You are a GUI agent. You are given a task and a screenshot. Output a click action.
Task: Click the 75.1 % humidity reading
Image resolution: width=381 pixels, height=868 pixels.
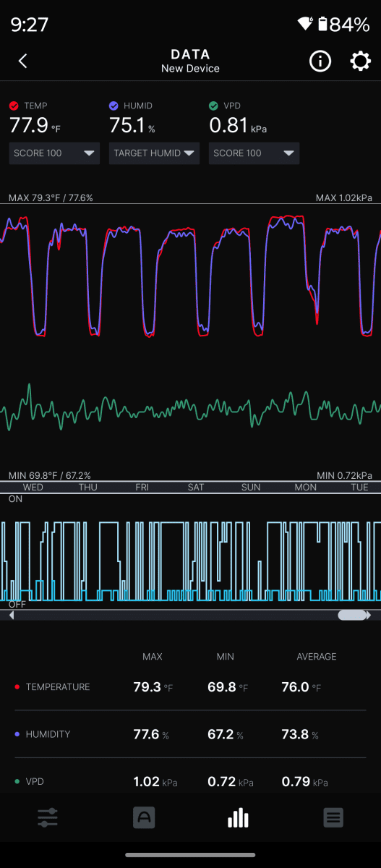(x=132, y=126)
